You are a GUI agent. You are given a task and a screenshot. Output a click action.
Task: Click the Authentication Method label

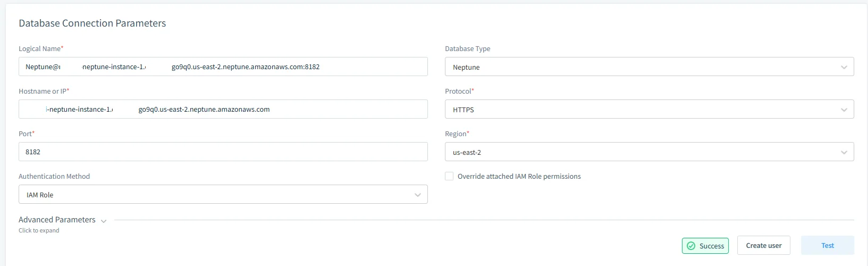pos(54,176)
